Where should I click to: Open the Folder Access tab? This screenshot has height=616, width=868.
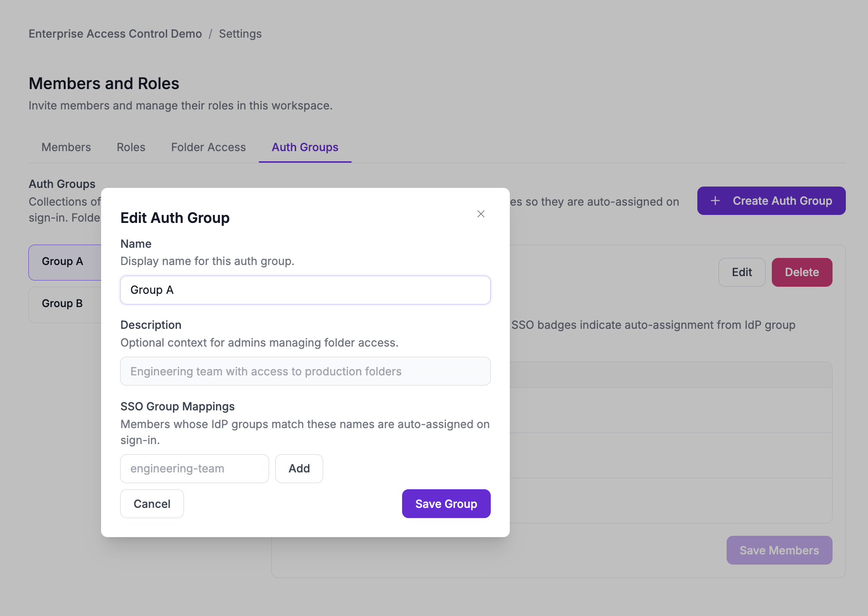[x=208, y=147]
